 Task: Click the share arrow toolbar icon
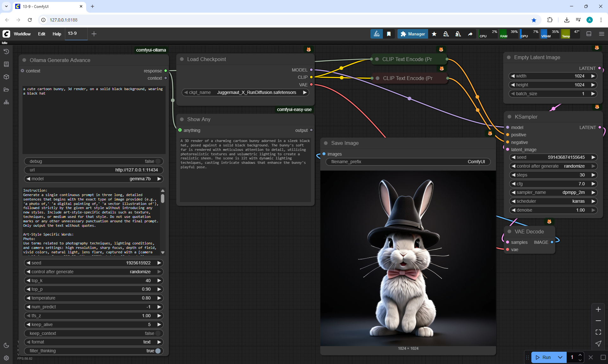tap(470, 34)
